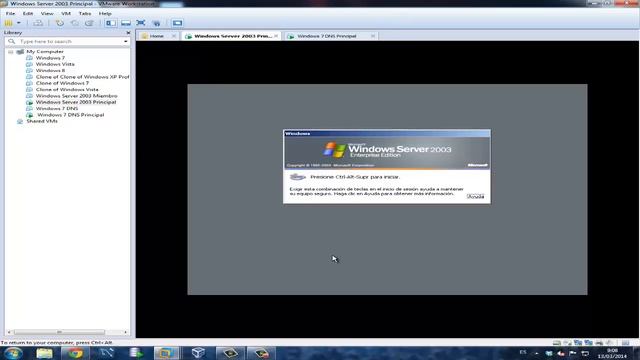Switch to the Windows 7 DNS Principal tab
640x360 pixels.
point(327,36)
